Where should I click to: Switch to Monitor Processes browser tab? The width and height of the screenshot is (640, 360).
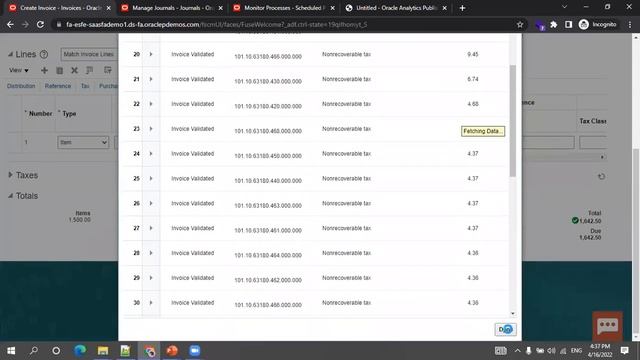(x=283, y=8)
